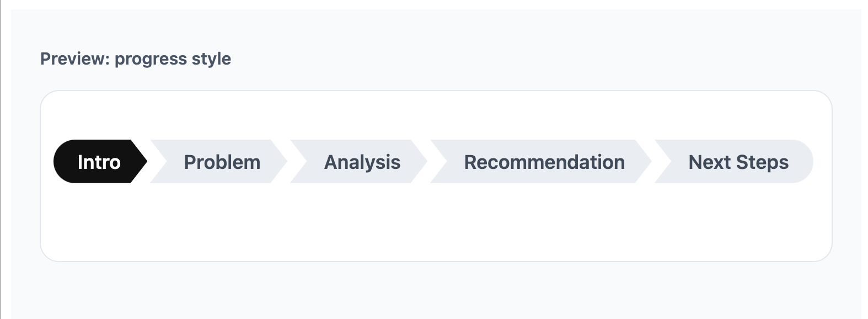Open the Analysis step
The height and width of the screenshot is (319, 868).
pyautogui.click(x=362, y=162)
